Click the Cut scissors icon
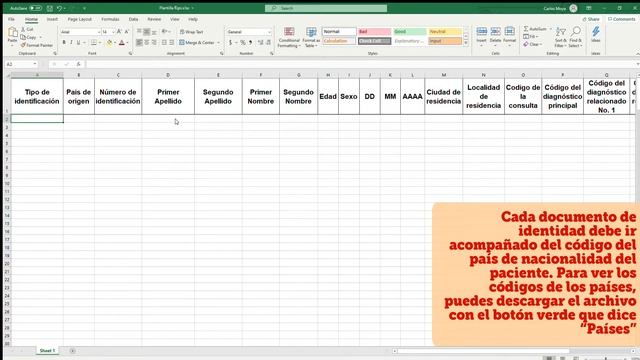Screen dimensions: 640x360 click(23, 29)
